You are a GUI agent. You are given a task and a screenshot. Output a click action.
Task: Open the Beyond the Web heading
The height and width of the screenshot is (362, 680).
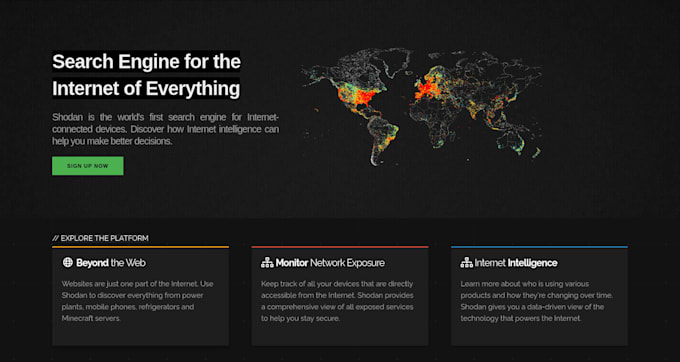click(x=111, y=263)
